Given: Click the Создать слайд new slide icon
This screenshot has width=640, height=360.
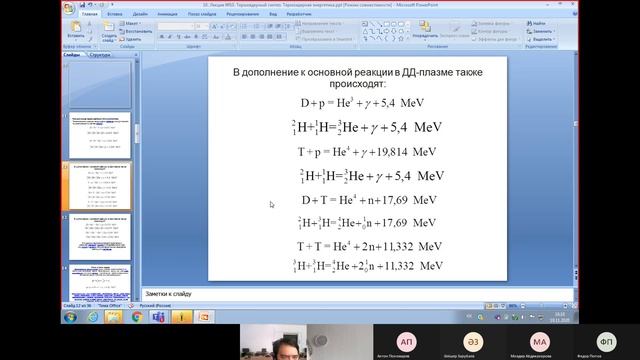Looking at the screenshot, I should 109,27.
